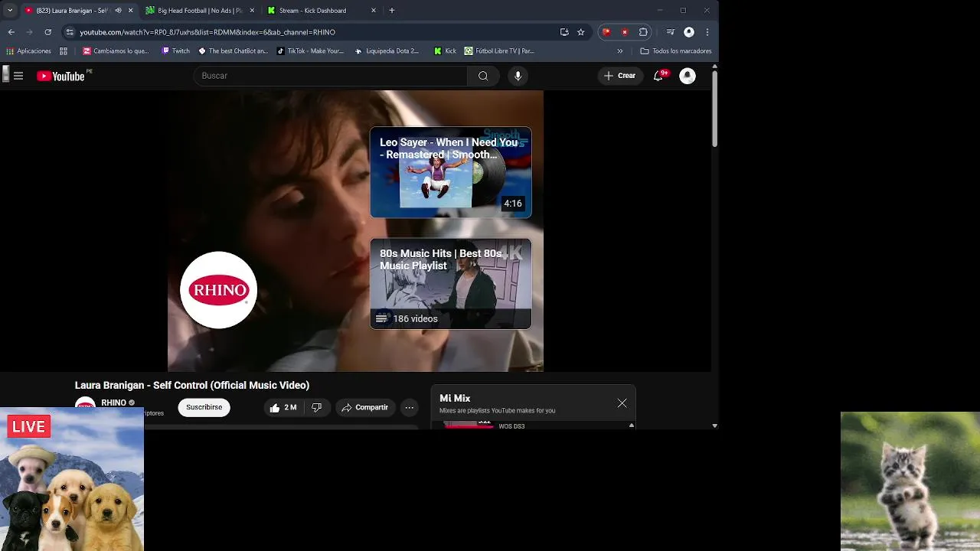This screenshot has width=980, height=551.
Task: Open Fútbol Libre TV bookmark
Action: click(499, 51)
